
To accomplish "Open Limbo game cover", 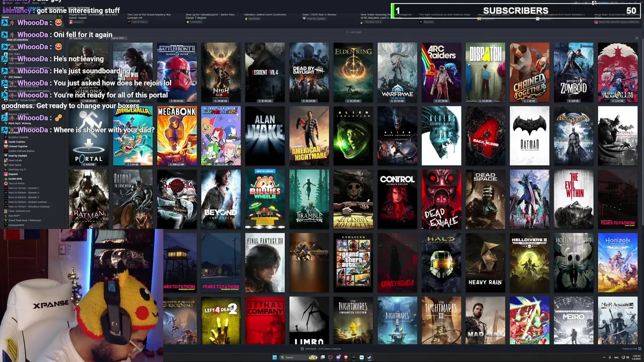I will click(309, 321).
